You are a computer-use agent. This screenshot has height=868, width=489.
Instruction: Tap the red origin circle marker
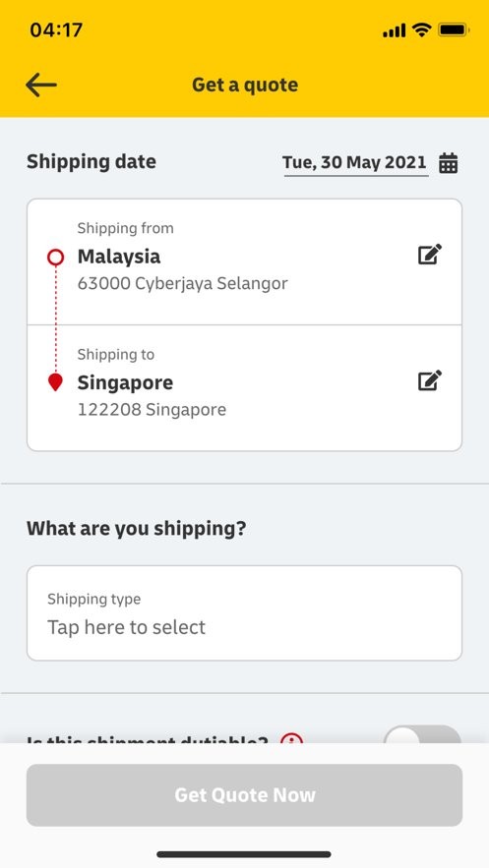click(x=55, y=258)
